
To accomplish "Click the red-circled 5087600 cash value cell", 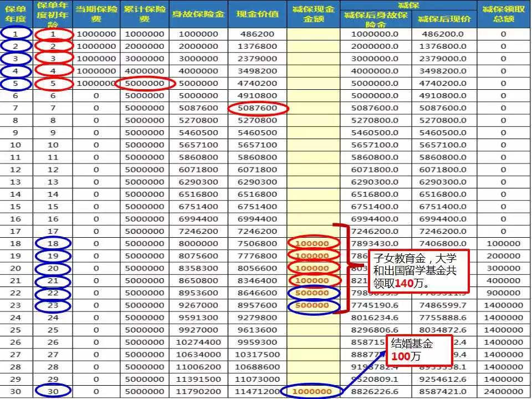I will tap(258, 108).
